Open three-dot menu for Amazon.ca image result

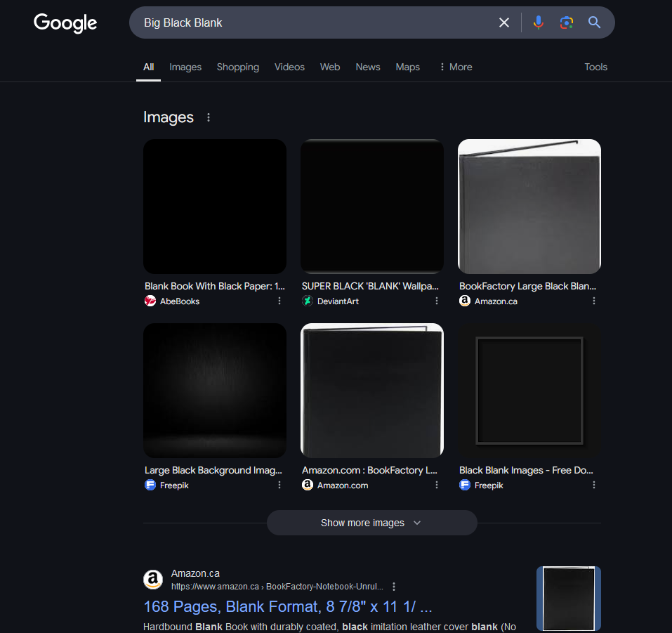(x=594, y=301)
